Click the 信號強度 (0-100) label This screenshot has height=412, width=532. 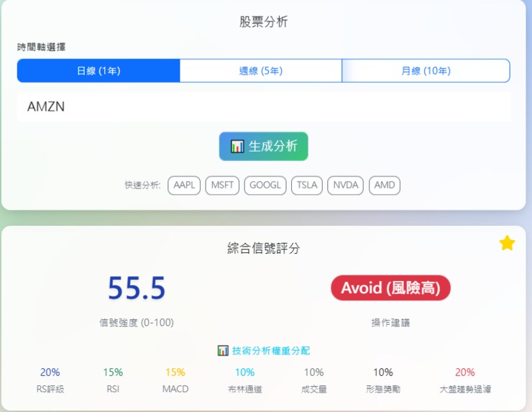(137, 322)
